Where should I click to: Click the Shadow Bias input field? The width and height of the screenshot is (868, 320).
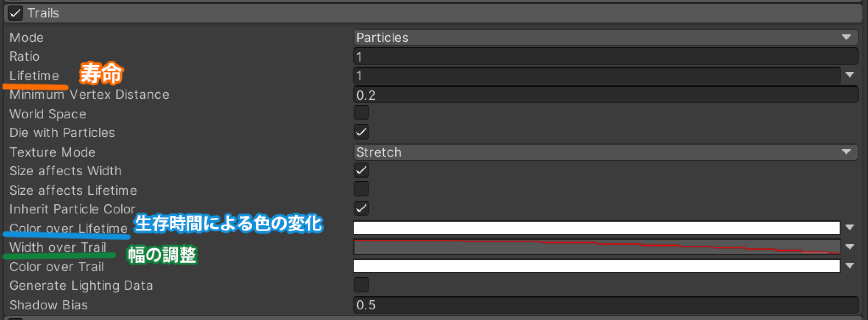[605, 305]
